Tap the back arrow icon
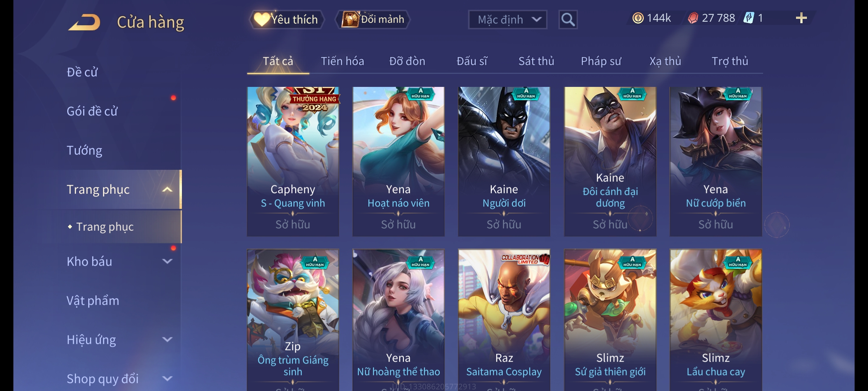The image size is (868, 391). [85, 22]
